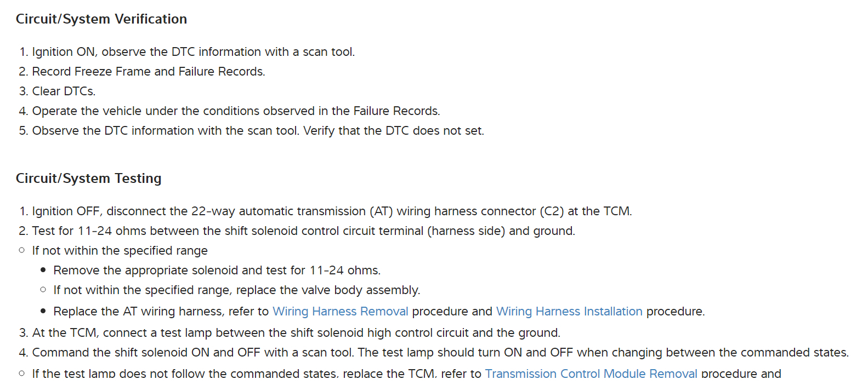Click the first 'If not within the specified range' line
The width and height of the screenshot is (868, 385).
click(120, 251)
